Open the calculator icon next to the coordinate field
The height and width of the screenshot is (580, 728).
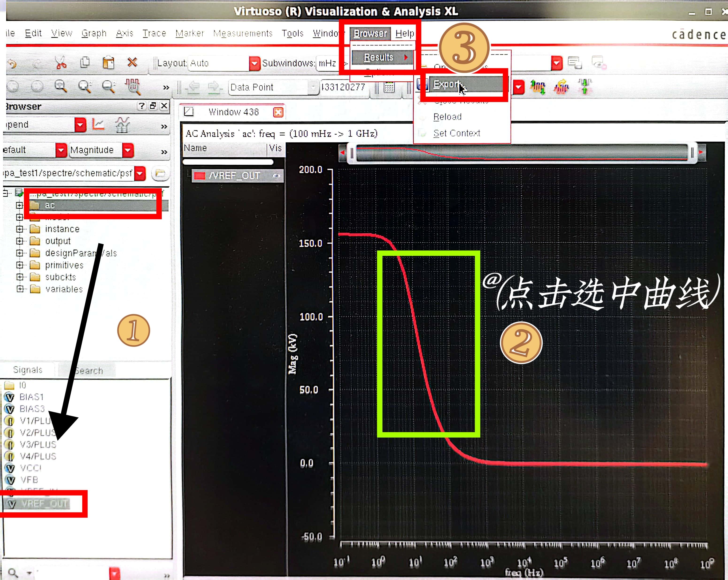(x=389, y=87)
